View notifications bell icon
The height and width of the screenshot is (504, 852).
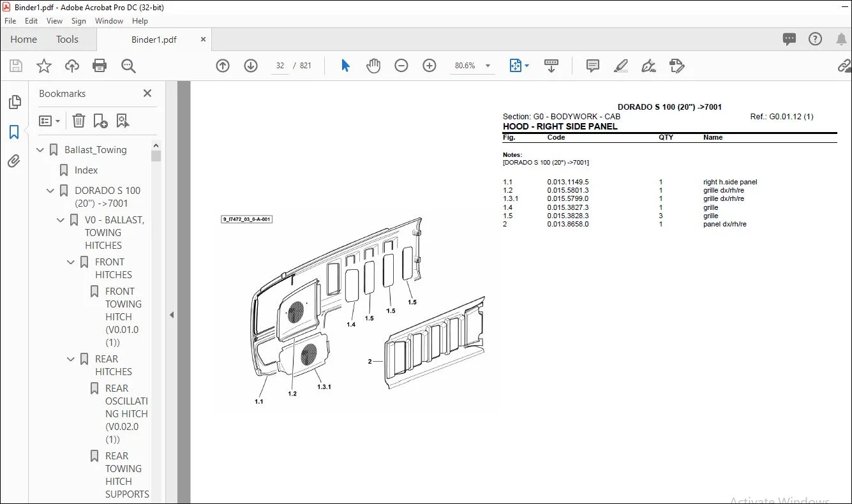[x=842, y=39]
